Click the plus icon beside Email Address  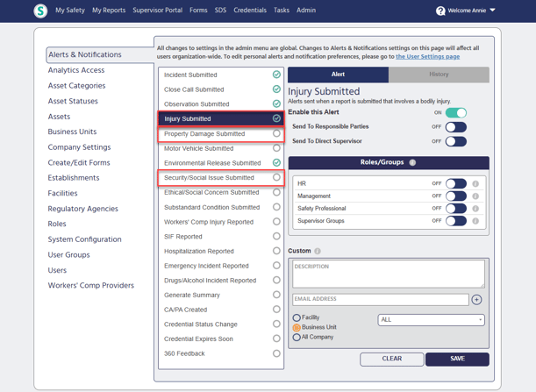coord(476,300)
